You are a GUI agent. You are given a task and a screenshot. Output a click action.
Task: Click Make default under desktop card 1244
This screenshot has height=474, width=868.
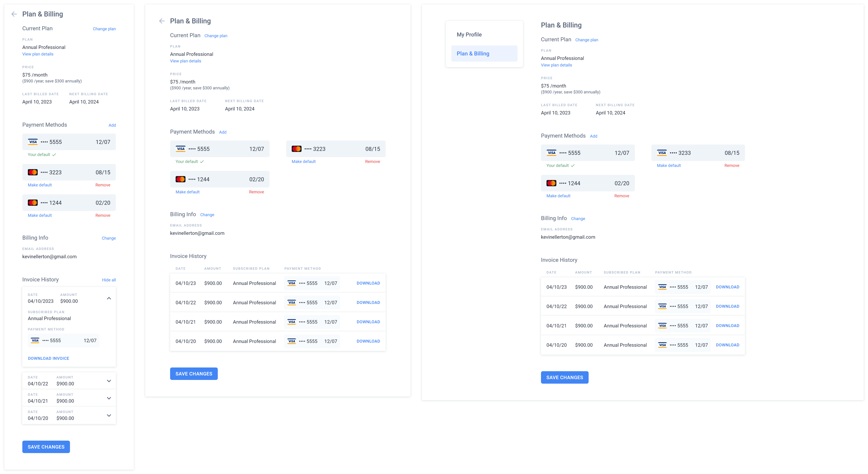(x=558, y=196)
